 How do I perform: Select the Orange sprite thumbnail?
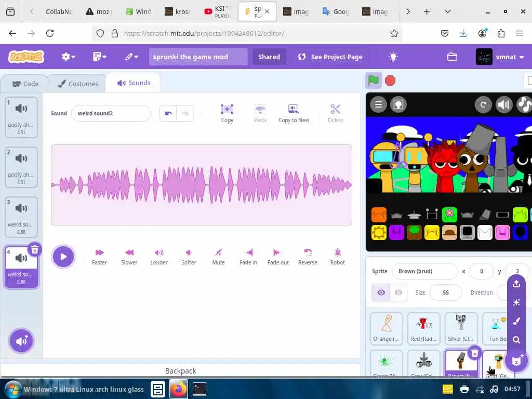tap(387, 328)
